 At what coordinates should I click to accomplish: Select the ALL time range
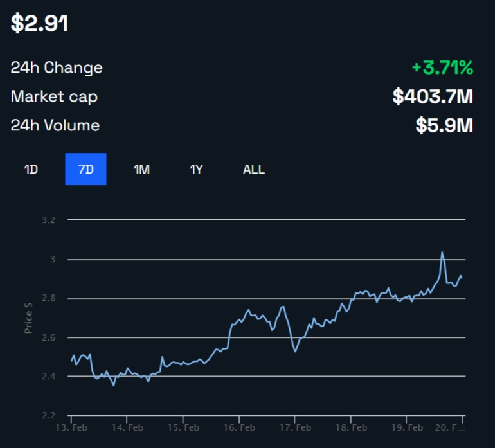click(x=254, y=170)
